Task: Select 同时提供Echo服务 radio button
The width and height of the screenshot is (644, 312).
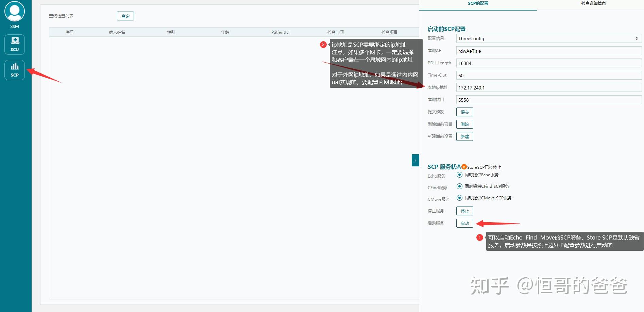Action: (459, 175)
